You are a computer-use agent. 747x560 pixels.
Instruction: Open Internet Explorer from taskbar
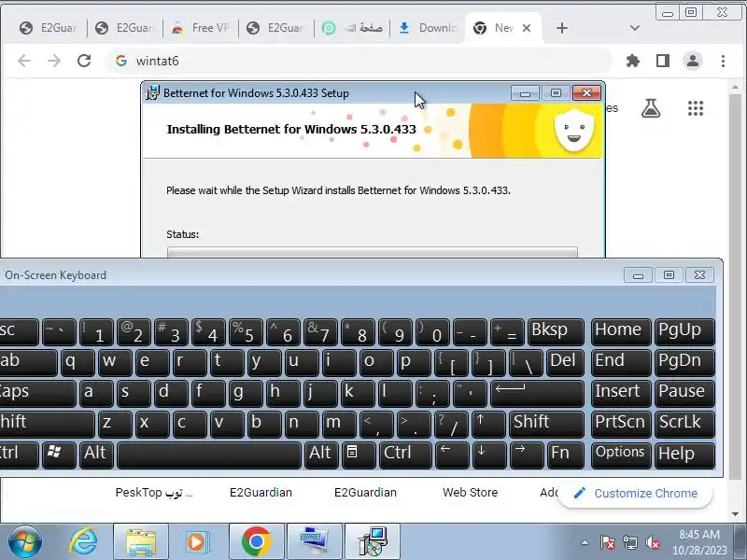pyautogui.click(x=84, y=542)
